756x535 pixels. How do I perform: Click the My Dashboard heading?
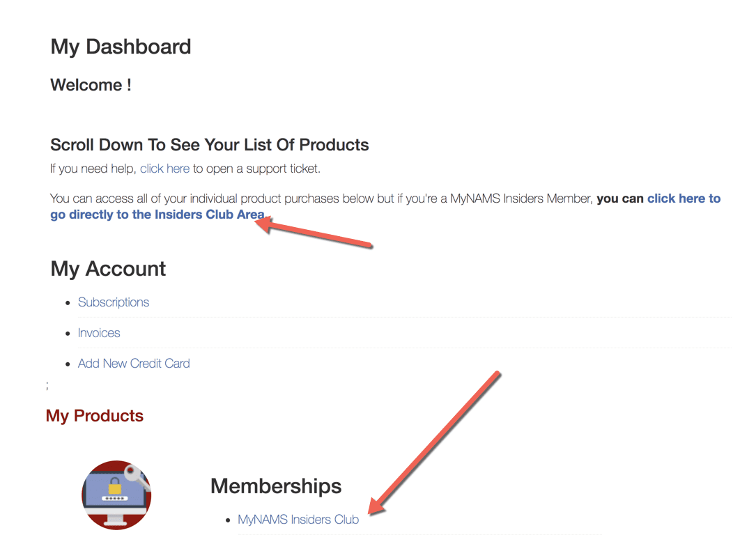121,47
